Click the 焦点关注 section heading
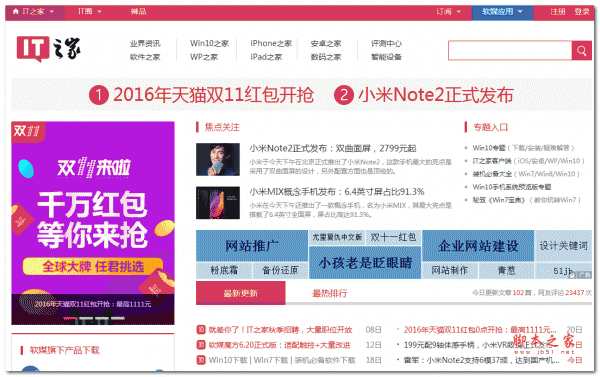The width and height of the screenshot is (600, 377). point(222,127)
